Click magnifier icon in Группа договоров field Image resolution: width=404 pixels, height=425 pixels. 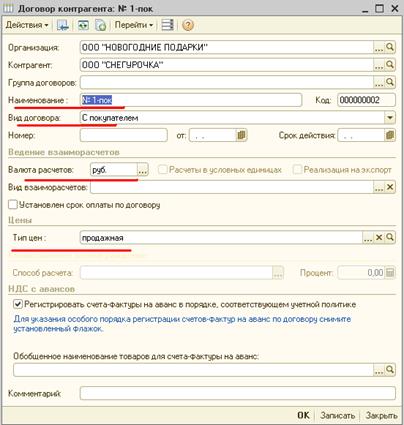390,82
